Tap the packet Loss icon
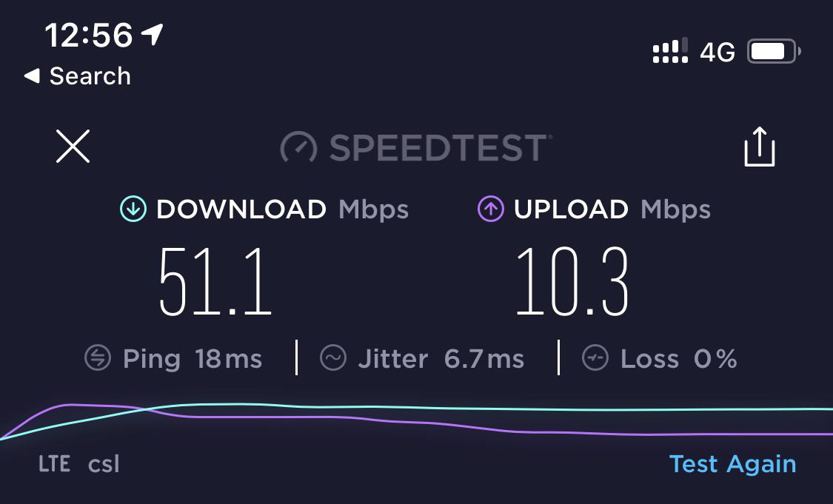833x504 pixels. [595, 358]
